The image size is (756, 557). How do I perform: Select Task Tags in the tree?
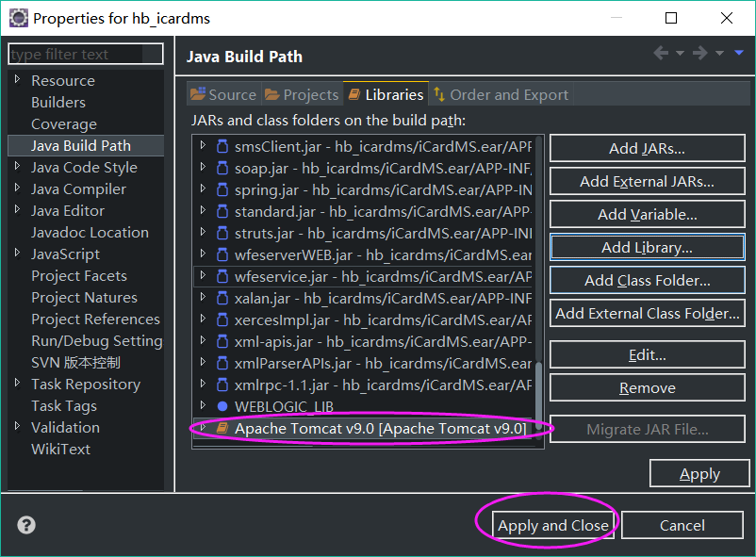click(x=64, y=406)
